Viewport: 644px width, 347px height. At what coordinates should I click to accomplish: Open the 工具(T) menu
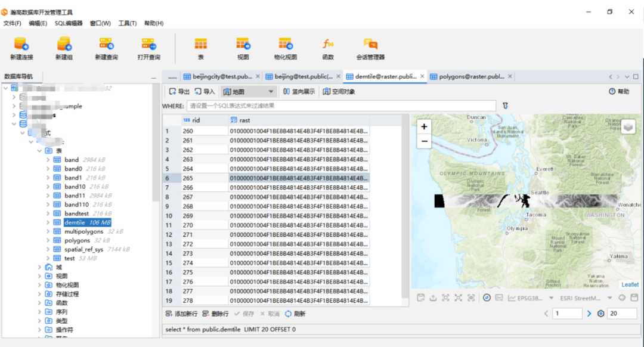point(128,23)
